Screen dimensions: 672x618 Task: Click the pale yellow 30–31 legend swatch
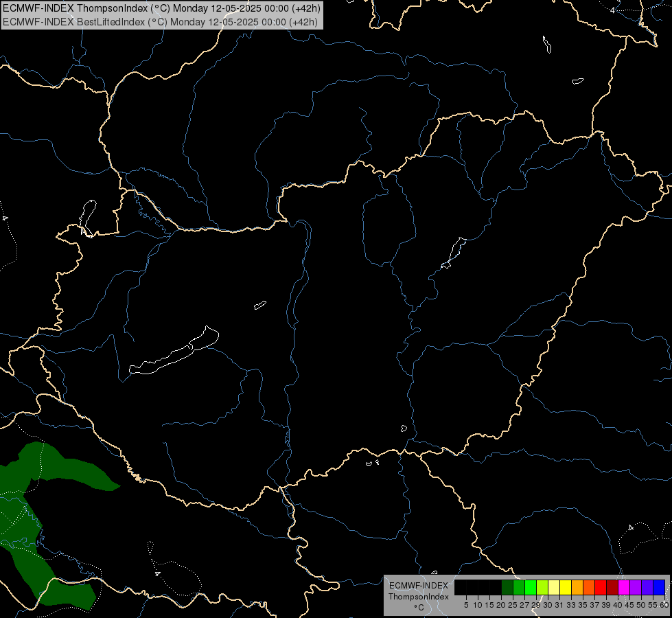tap(554, 587)
